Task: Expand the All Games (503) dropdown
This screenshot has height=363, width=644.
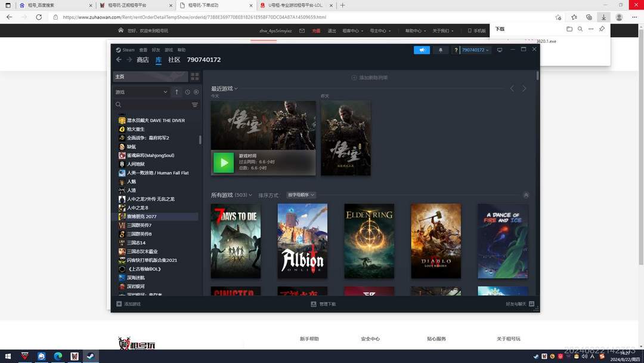Action: 231,195
